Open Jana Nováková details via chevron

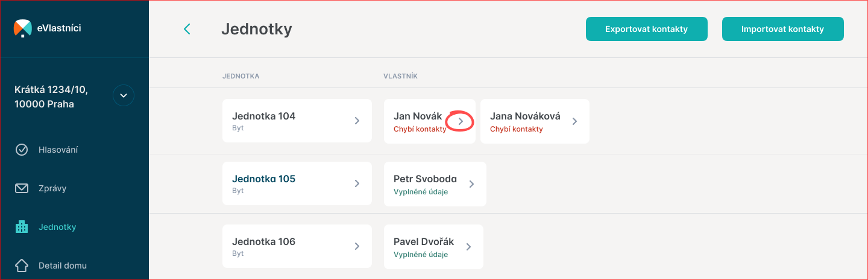coord(574,121)
